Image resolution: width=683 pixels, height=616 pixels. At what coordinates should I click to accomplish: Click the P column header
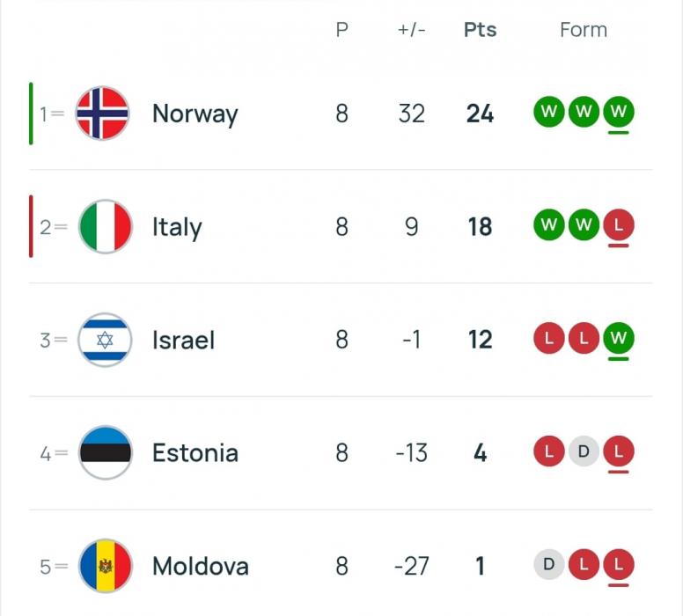341,30
